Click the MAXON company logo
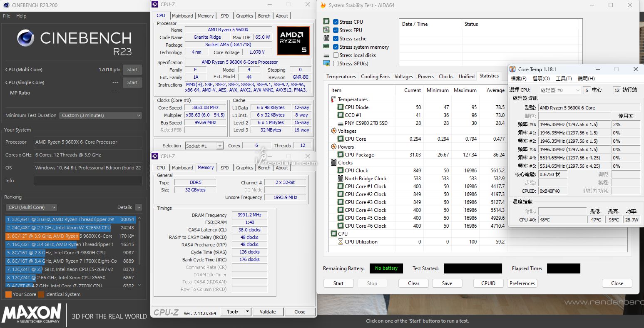Image resolution: width=644 pixels, height=328 pixels. pos(32,313)
